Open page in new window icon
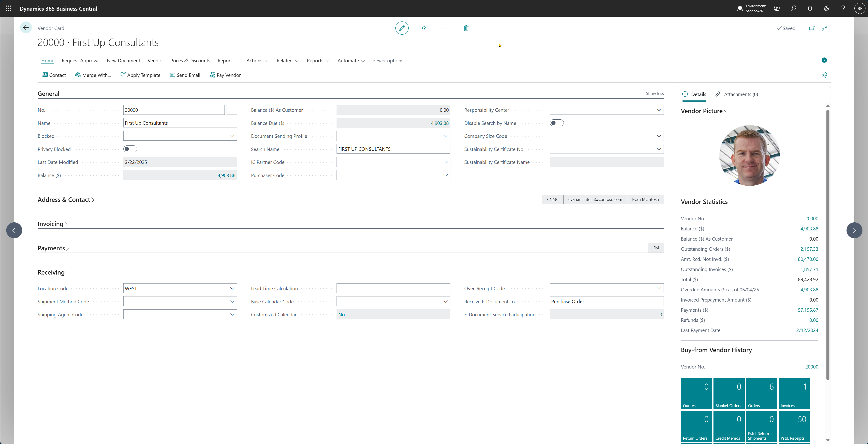Image resolution: width=868 pixels, height=444 pixels. pos(811,28)
